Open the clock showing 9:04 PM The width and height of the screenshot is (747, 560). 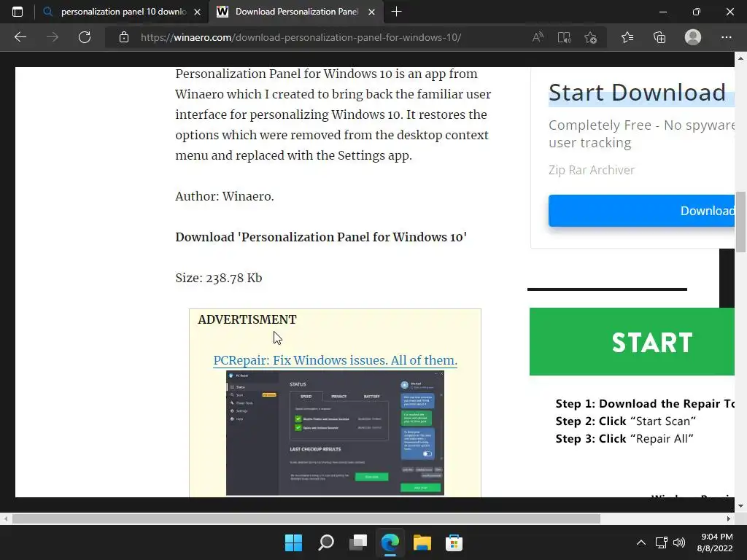tap(715, 542)
